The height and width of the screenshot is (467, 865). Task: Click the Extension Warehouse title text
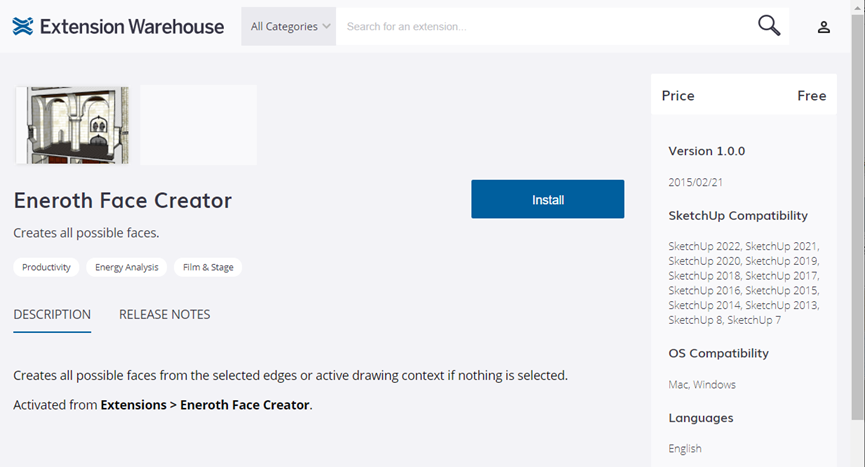pos(132,26)
